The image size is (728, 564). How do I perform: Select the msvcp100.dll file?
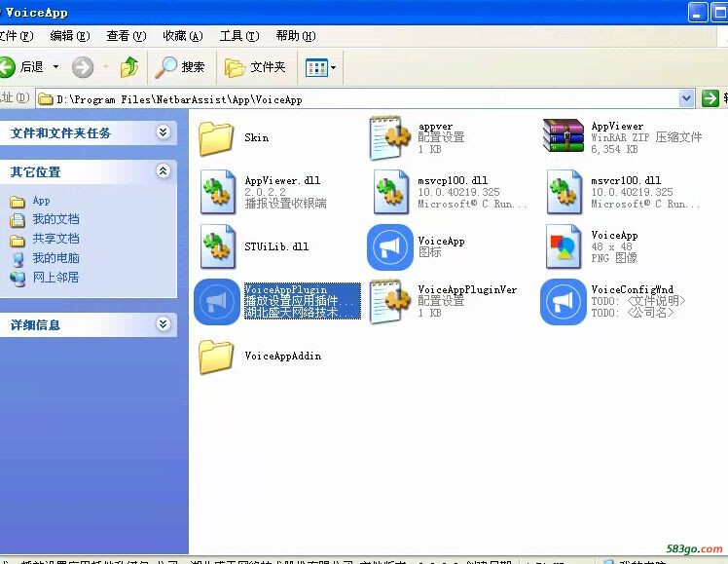pyautogui.click(x=389, y=193)
